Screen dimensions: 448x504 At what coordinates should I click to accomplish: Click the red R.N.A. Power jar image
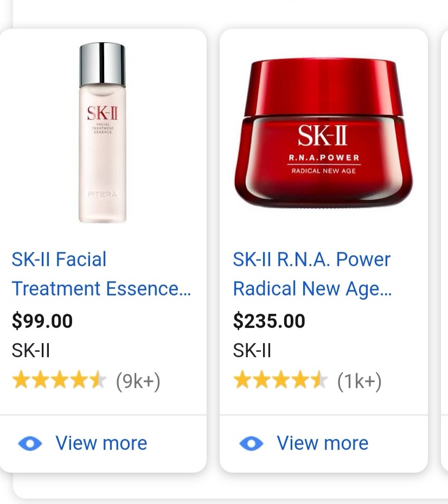[x=323, y=133]
